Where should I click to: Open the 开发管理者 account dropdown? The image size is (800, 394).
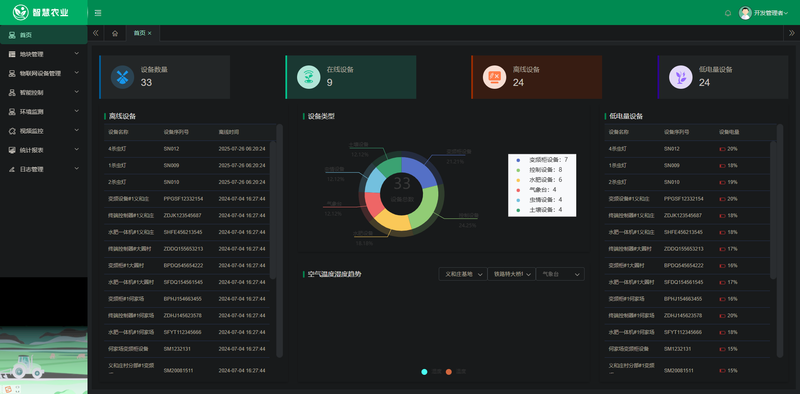pos(770,13)
